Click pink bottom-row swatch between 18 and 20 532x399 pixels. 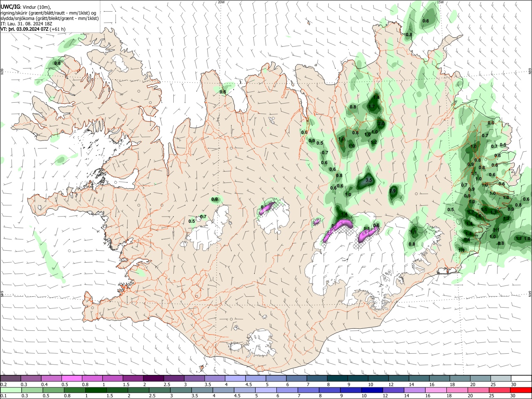457,390
